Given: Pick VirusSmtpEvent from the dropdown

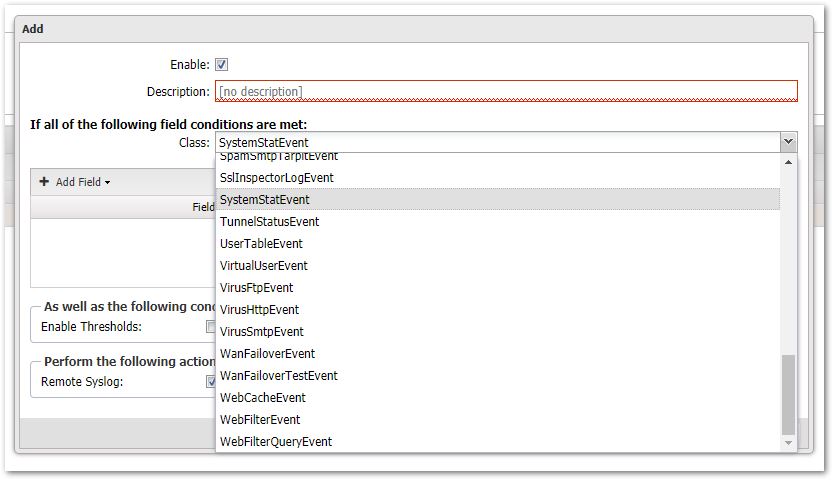Looking at the screenshot, I should coord(261,332).
